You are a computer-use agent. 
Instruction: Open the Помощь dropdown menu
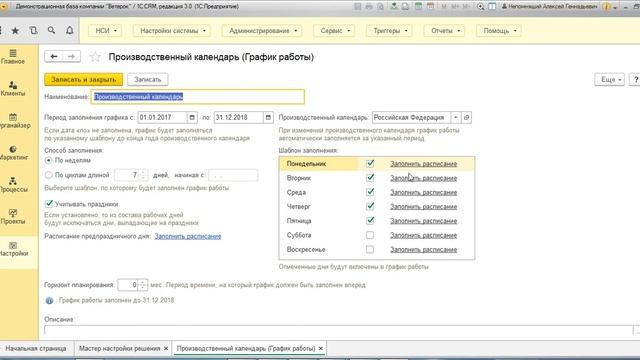[x=499, y=31]
